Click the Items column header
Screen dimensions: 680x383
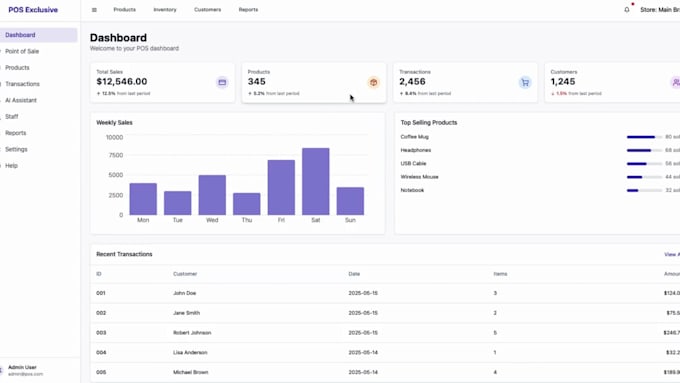pyautogui.click(x=500, y=274)
